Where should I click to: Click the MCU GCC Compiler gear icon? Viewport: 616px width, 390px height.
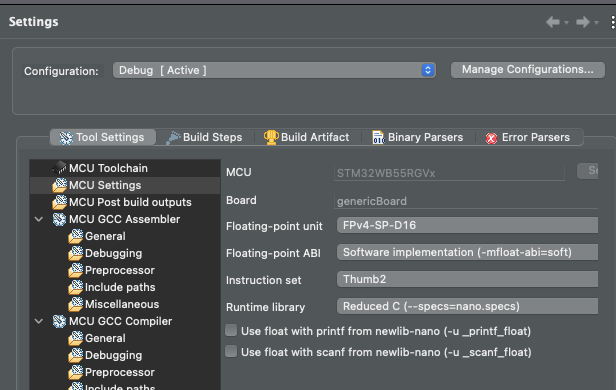tap(59, 321)
